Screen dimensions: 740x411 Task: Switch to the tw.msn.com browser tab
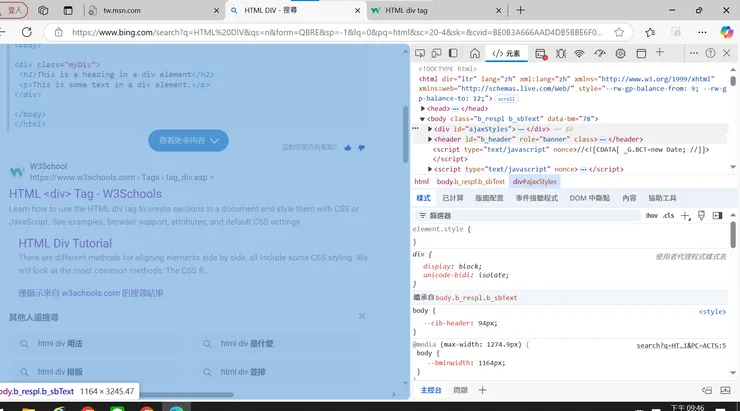(153, 10)
